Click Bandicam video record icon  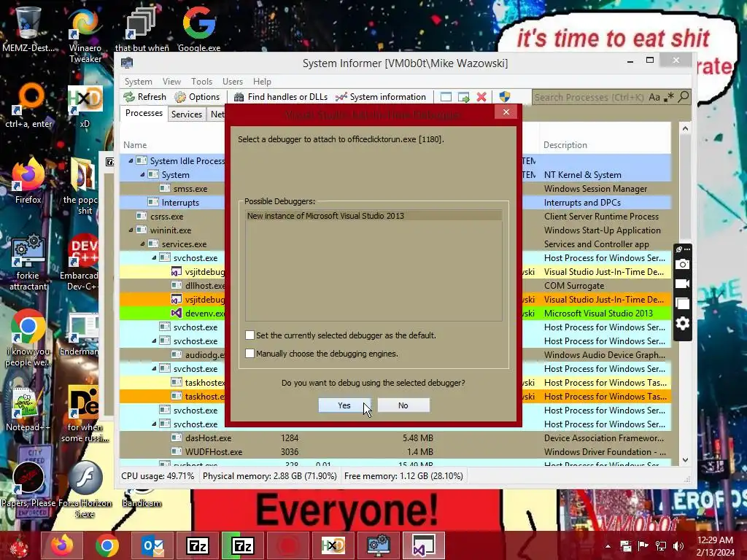tap(682, 284)
